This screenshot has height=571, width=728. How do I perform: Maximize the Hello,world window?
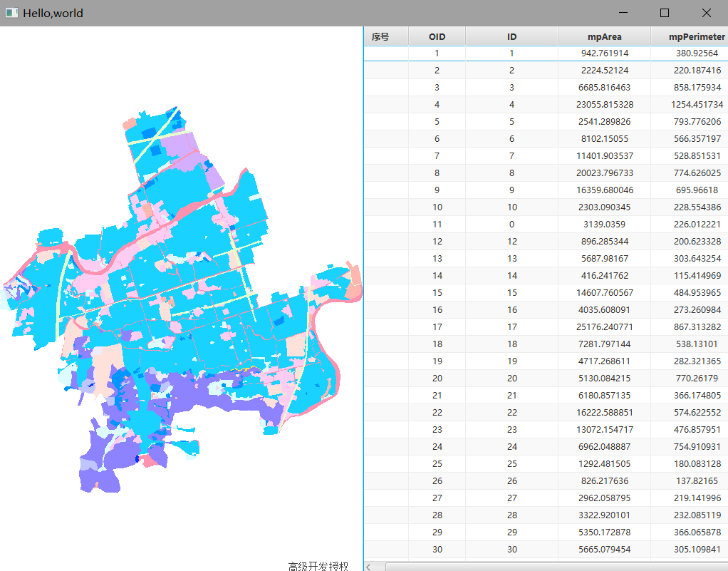tap(665, 13)
